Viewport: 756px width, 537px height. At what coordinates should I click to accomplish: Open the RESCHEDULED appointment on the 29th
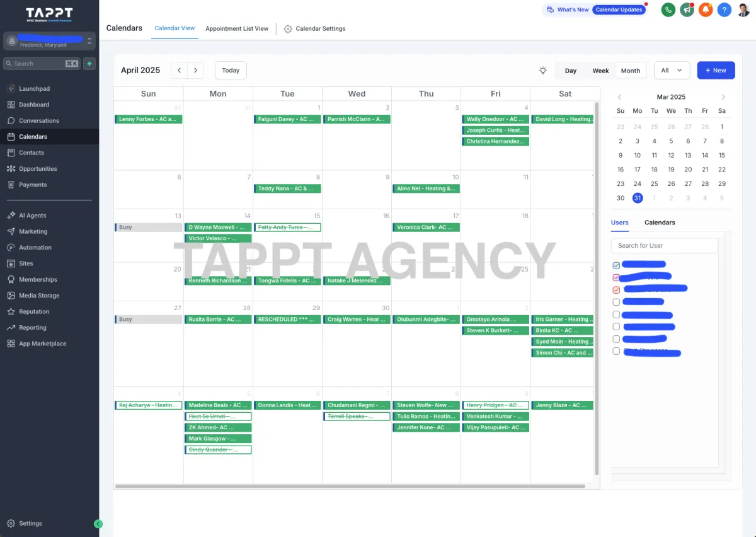click(287, 320)
